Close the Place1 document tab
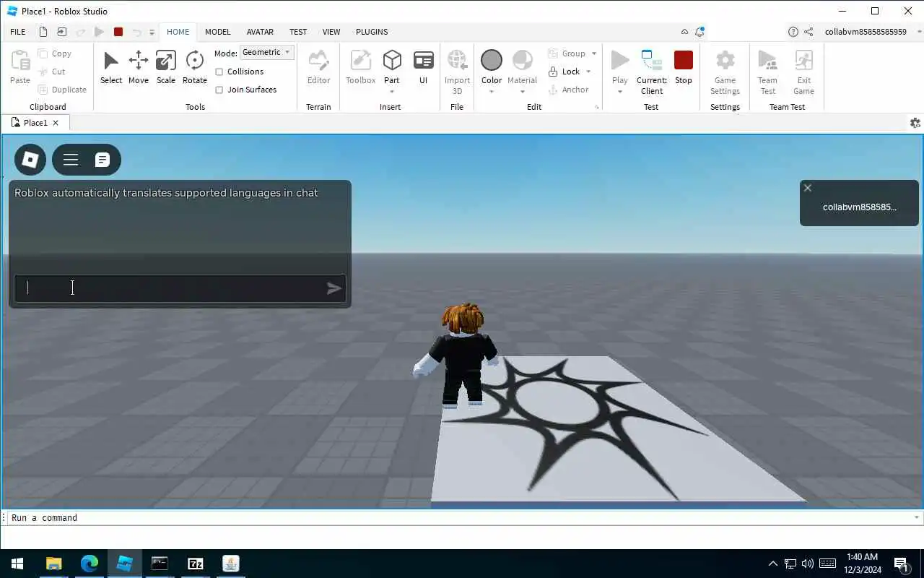This screenshot has width=924, height=578. point(56,123)
